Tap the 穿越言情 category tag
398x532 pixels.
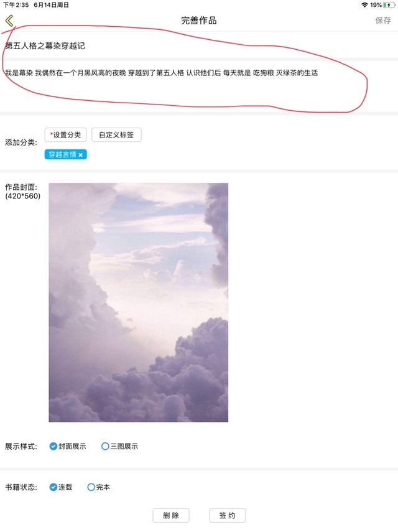(62, 155)
